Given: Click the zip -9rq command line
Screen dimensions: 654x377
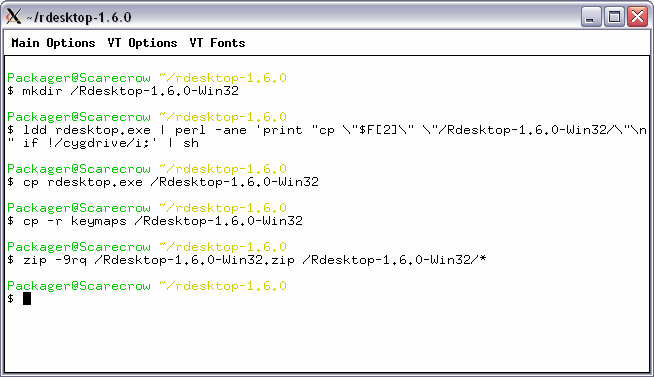Looking at the screenshot, I should pyautogui.click(x=247, y=260).
